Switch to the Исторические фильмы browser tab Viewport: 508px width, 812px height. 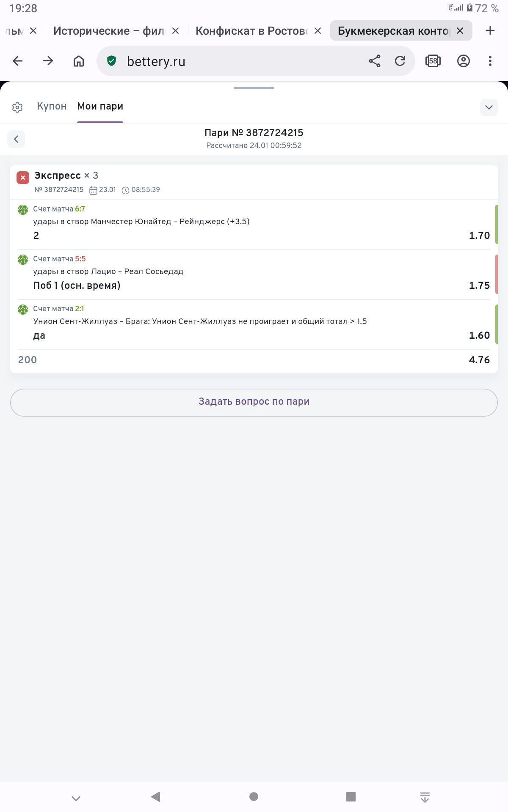(x=109, y=31)
